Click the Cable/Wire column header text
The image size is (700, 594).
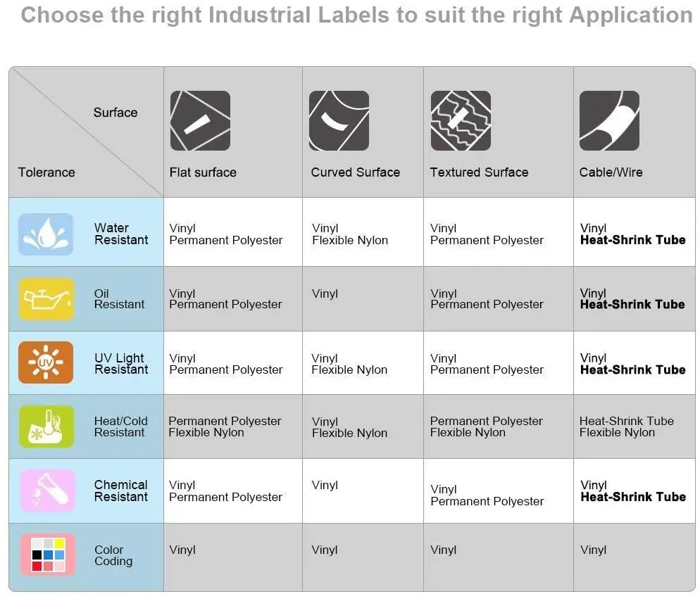611,172
